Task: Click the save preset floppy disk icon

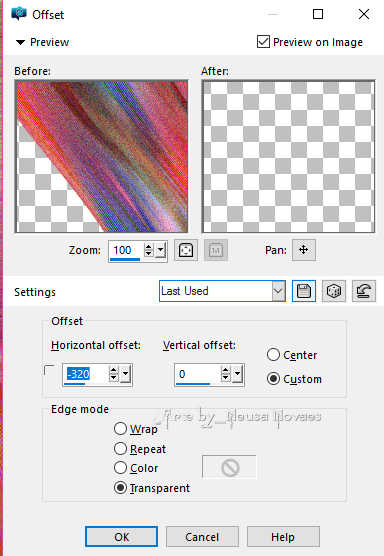Action: tap(304, 291)
